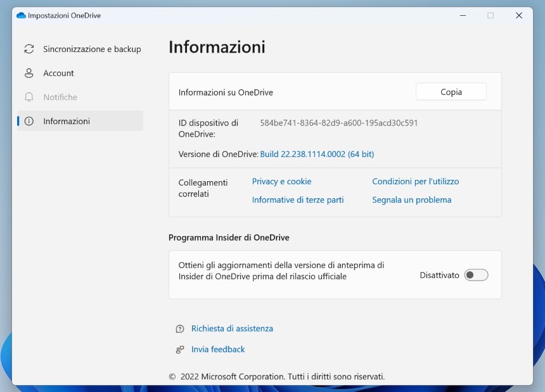Viewport: 545px width, 392px height.
Task: Open Informative di terze parti link
Action: click(x=298, y=200)
